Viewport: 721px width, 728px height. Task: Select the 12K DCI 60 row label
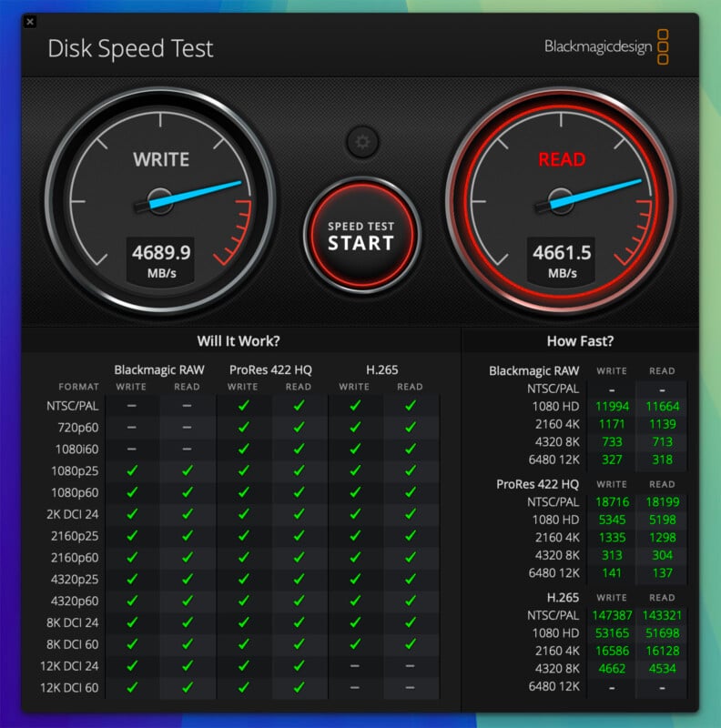tap(70, 688)
